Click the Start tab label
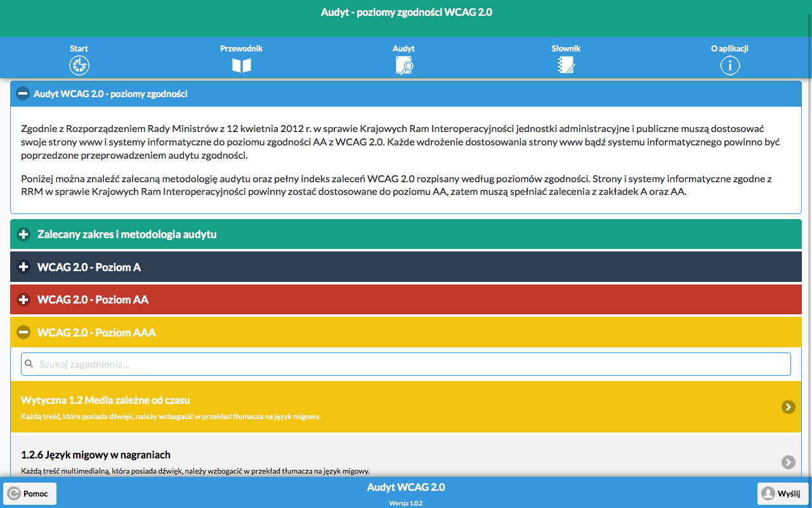 coord(79,48)
